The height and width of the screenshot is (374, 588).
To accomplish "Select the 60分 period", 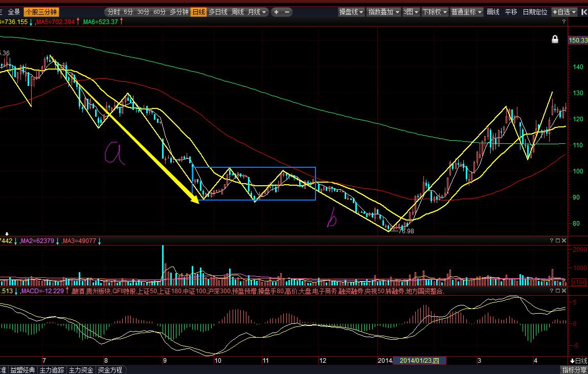I will tap(160, 12).
